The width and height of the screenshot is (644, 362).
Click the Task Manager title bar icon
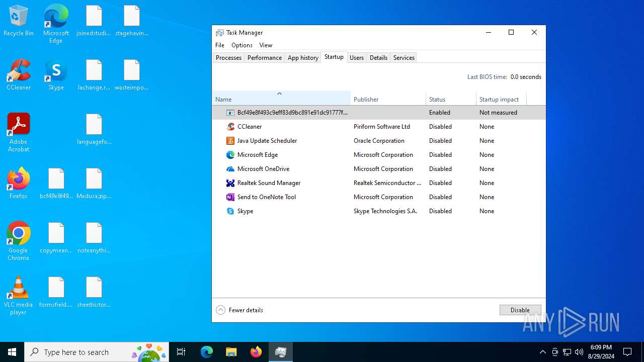point(220,33)
